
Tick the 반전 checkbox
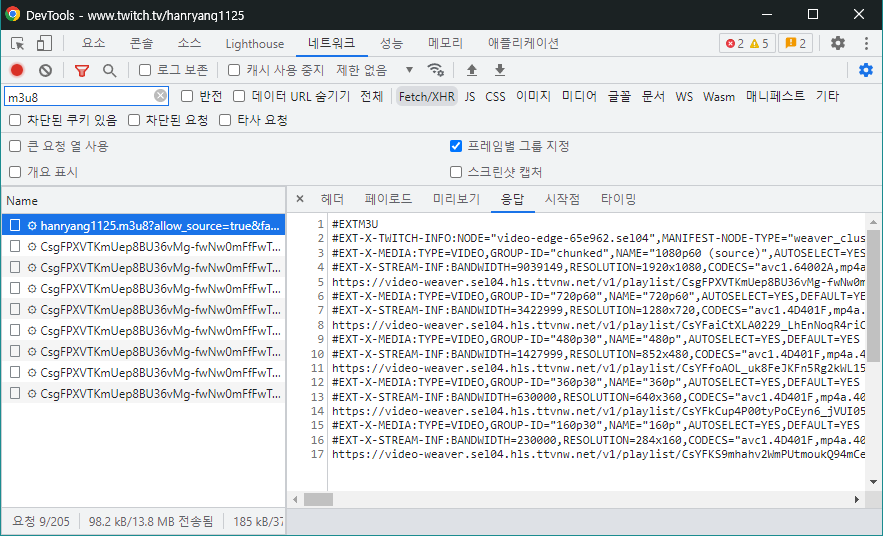click(186, 96)
